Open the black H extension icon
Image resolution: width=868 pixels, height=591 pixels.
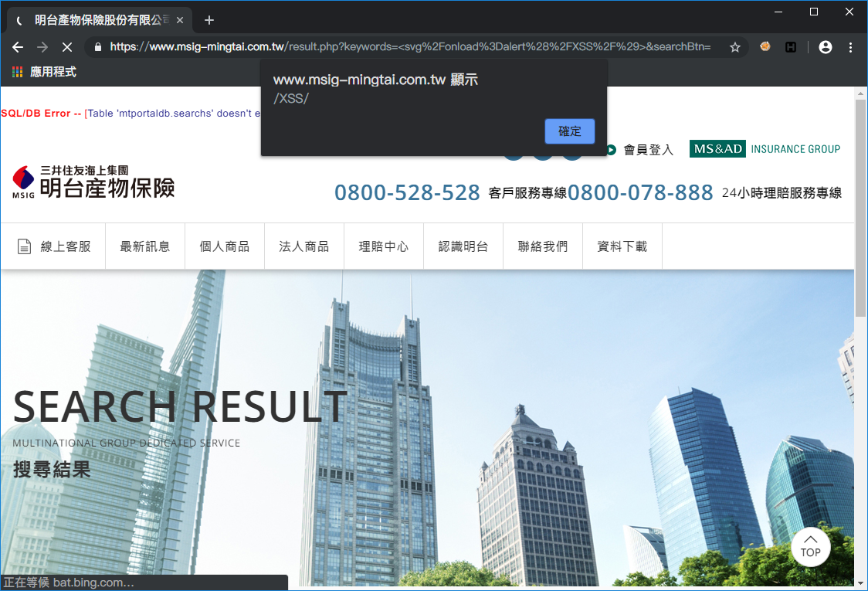791,47
